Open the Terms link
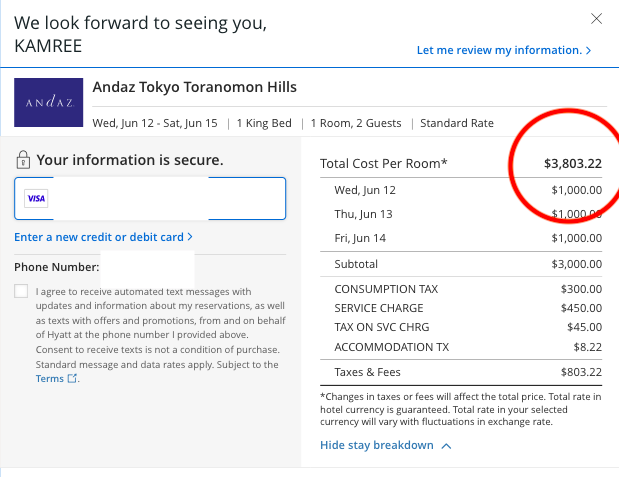619x477 pixels. [49, 379]
